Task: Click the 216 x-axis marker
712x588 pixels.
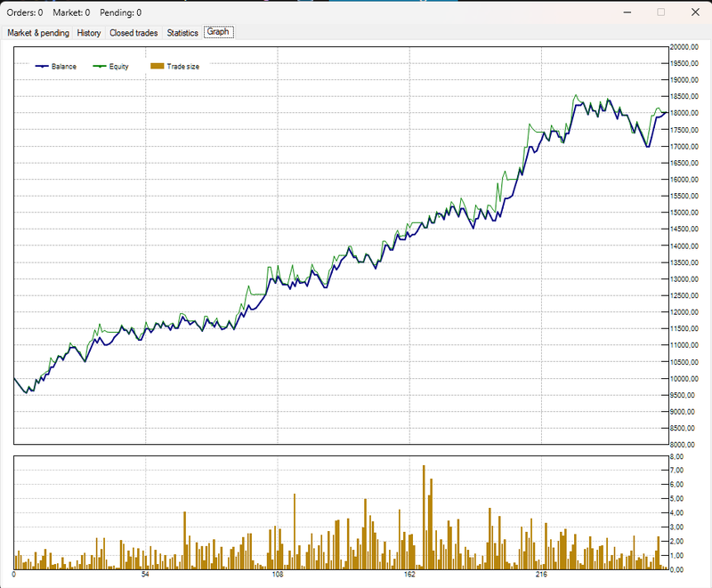Action: (x=541, y=575)
